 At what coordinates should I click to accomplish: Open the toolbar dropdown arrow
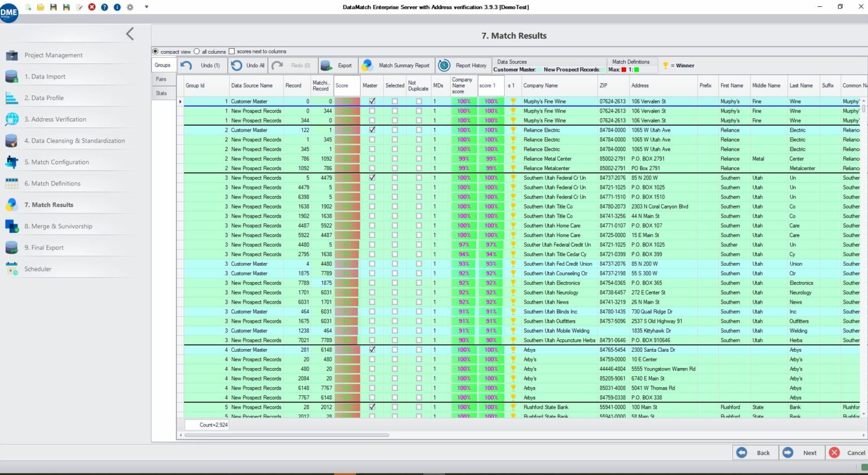tap(146, 7)
